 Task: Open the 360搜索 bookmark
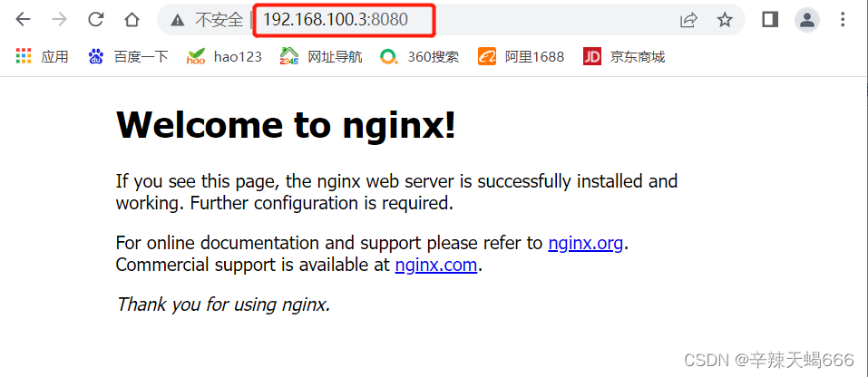tap(420, 56)
